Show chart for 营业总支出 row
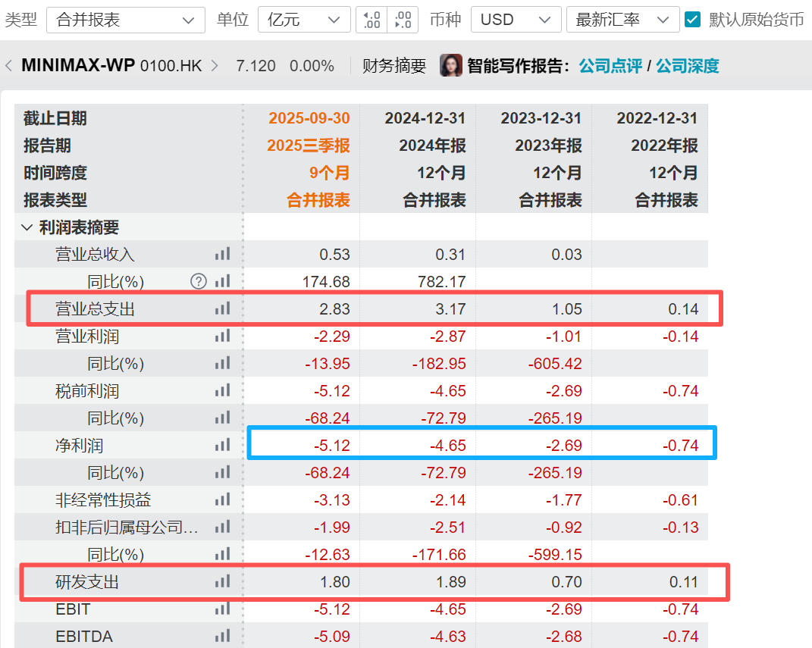This screenshot has height=648, width=812. 222,309
